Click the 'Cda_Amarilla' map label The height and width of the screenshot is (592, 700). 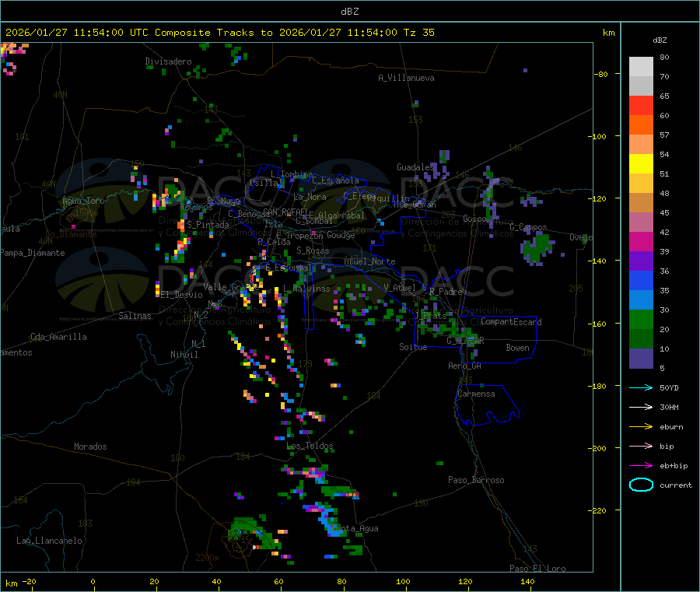[58, 337]
